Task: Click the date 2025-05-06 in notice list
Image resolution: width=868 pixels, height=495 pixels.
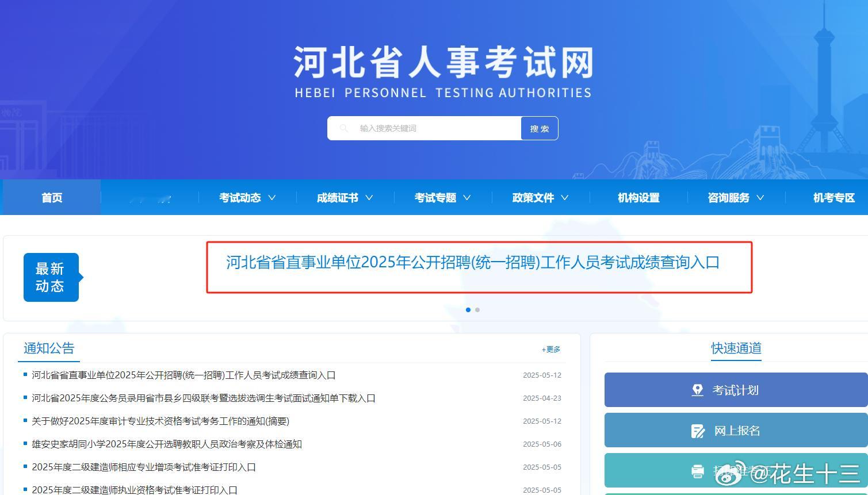Action: (542, 444)
